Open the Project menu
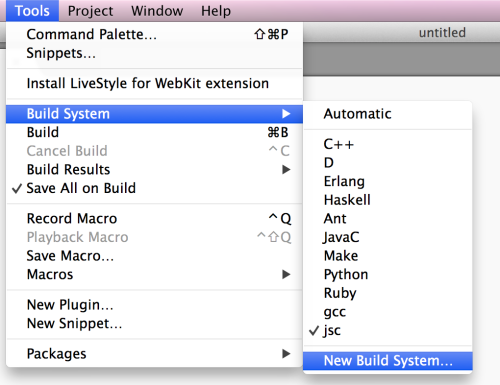This screenshot has width=500, height=385. click(90, 11)
